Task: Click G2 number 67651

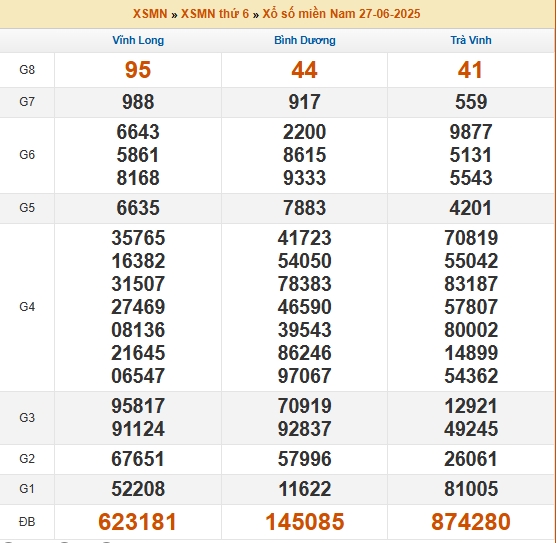Action: (x=138, y=459)
